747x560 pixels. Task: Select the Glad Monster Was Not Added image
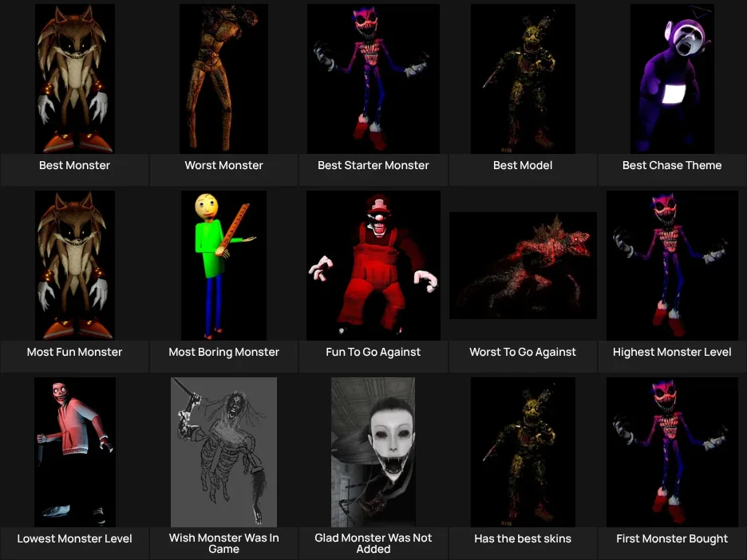pyautogui.click(x=373, y=452)
